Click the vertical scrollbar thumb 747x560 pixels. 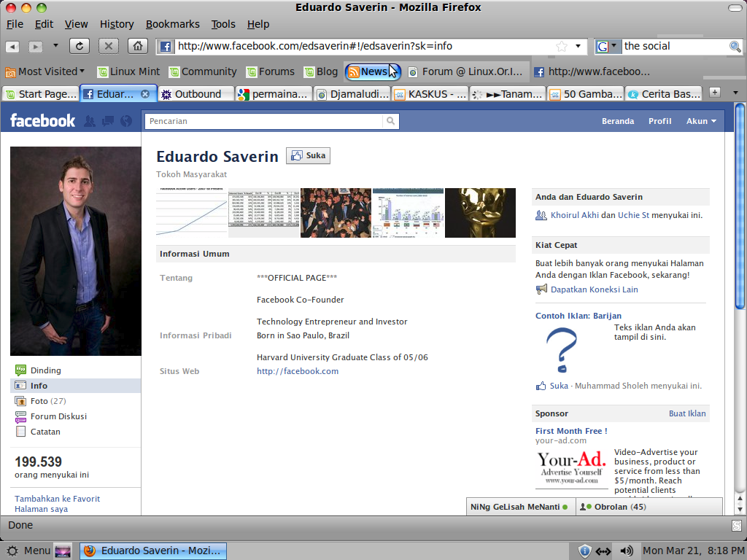[x=740, y=206]
